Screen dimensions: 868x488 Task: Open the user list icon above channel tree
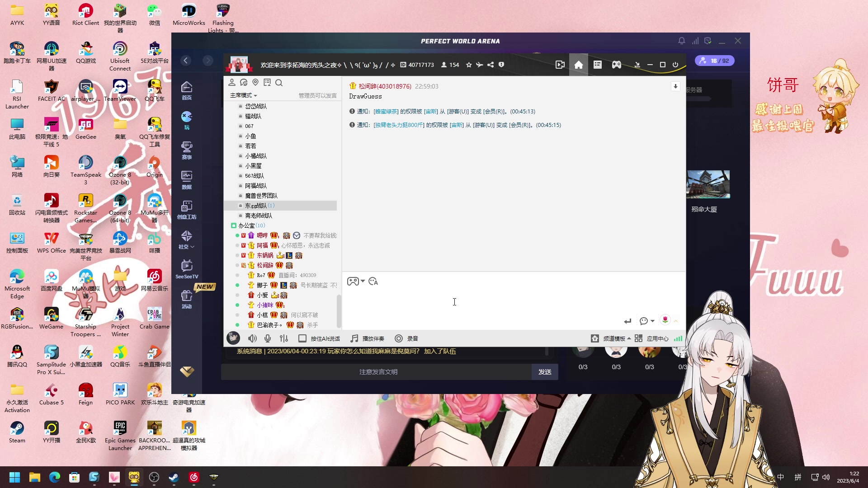point(232,82)
